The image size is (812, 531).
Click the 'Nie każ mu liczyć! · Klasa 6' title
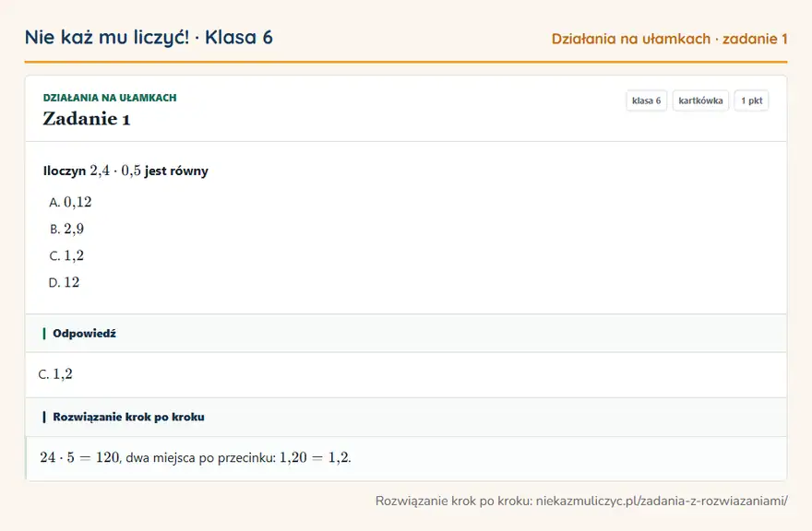tap(149, 37)
